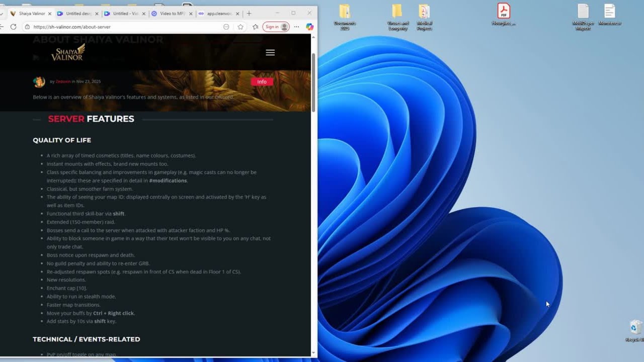Open the Favorites list icon

(255, 27)
